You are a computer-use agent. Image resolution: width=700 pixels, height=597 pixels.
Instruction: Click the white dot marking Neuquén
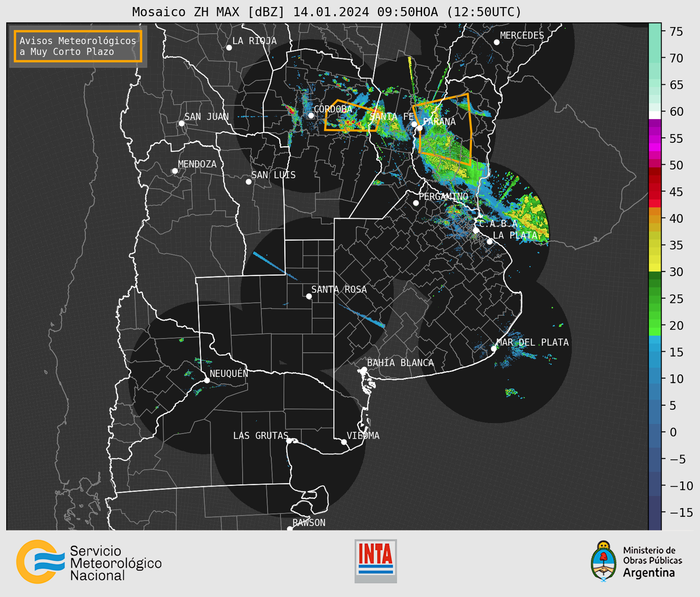click(207, 380)
